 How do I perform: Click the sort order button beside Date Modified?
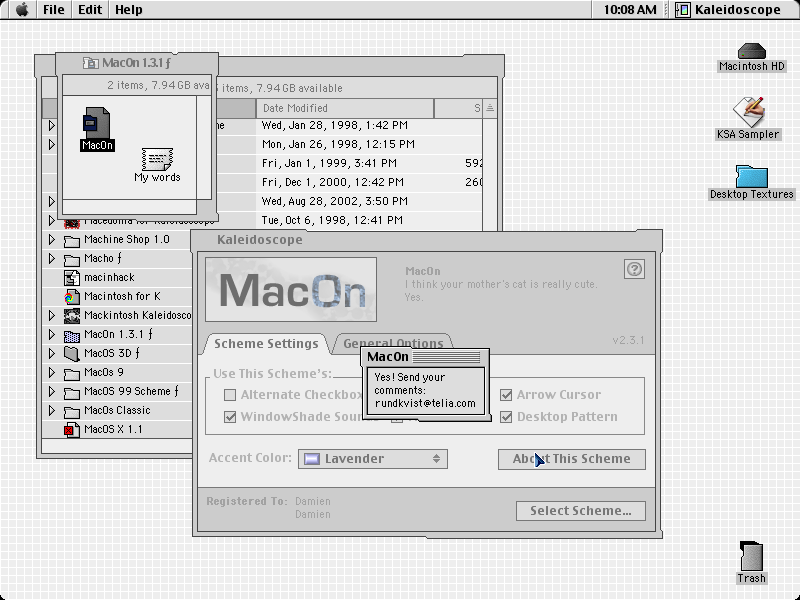(490, 108)
